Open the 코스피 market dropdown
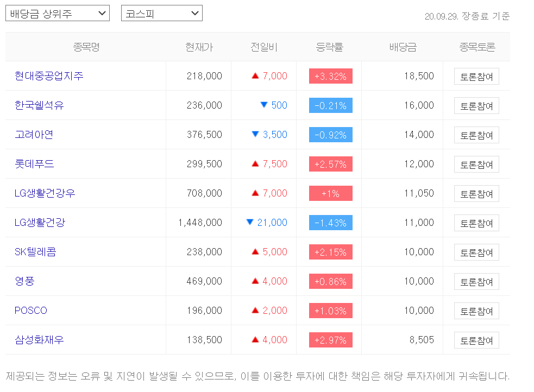 point(162,13)
